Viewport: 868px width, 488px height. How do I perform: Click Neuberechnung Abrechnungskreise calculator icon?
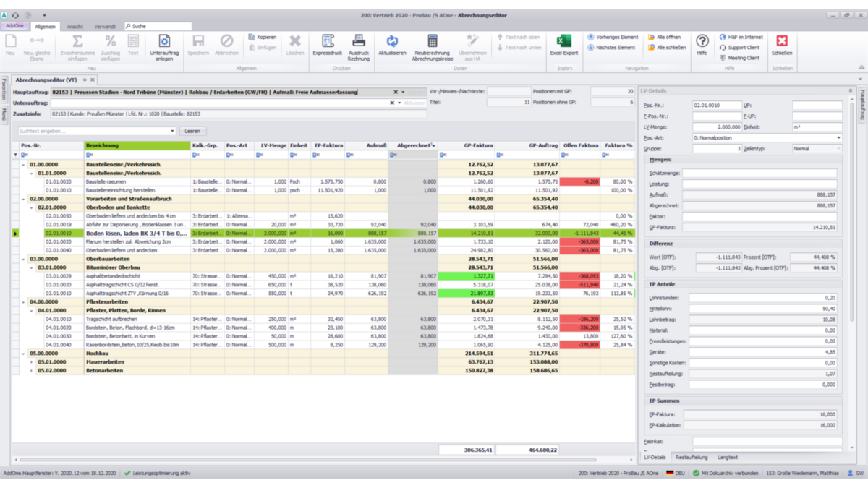(432, 42)
